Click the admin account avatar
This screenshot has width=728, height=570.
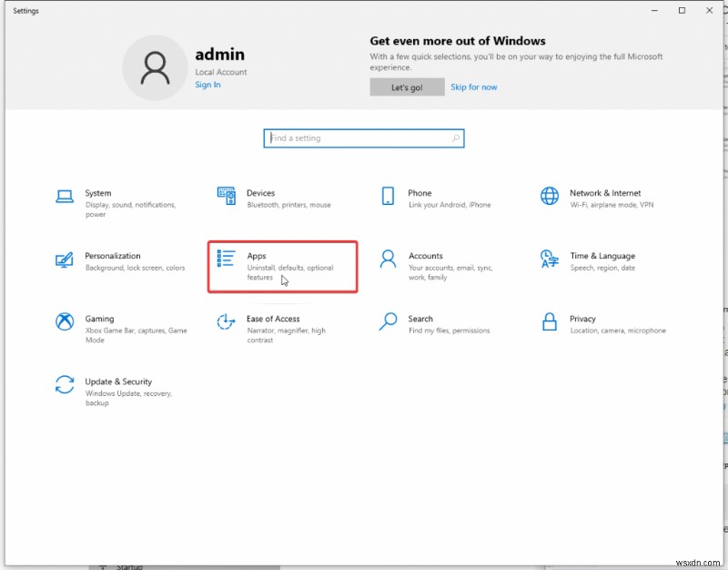point(155,67)
